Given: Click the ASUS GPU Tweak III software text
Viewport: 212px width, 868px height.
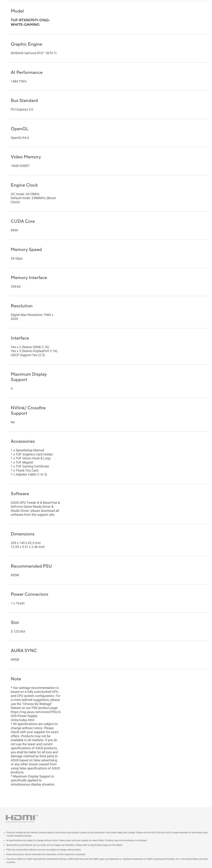Looking at the screenshot, I should tap(25, 503).
